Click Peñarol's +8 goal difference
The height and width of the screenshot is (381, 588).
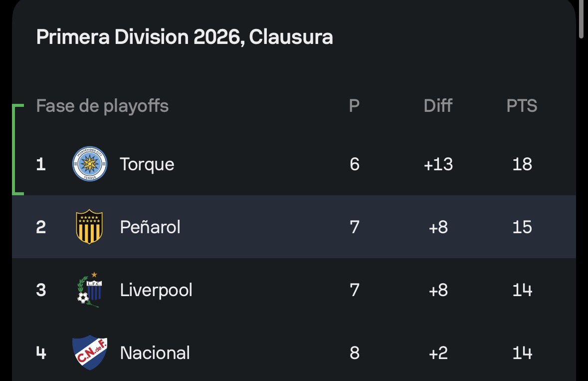pyautogui.click(x=438, y=227)
